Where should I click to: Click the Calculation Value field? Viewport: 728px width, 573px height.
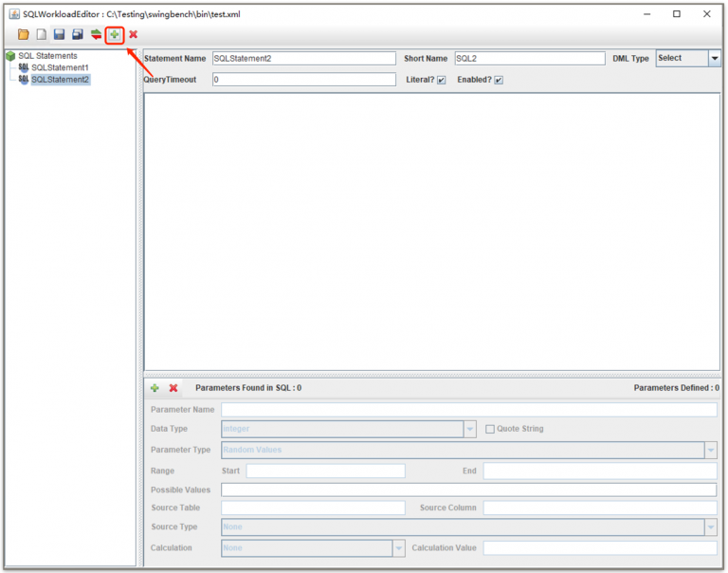600,548
